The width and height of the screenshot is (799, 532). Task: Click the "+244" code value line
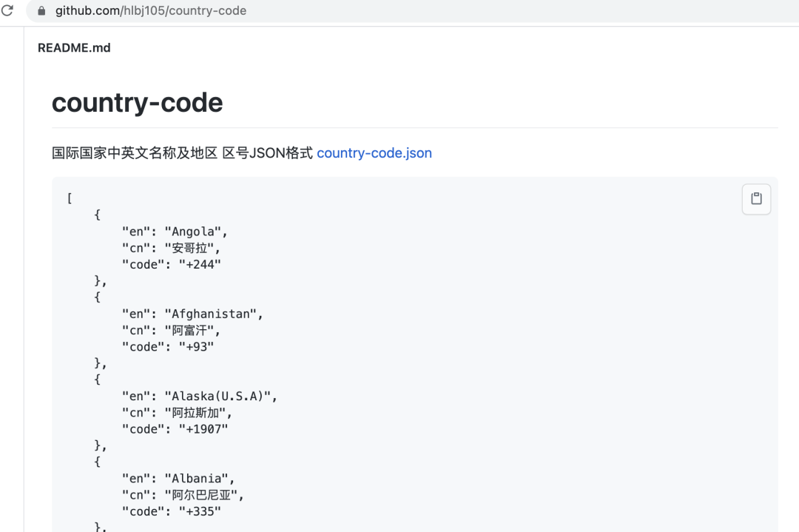(x=171, y=264)
